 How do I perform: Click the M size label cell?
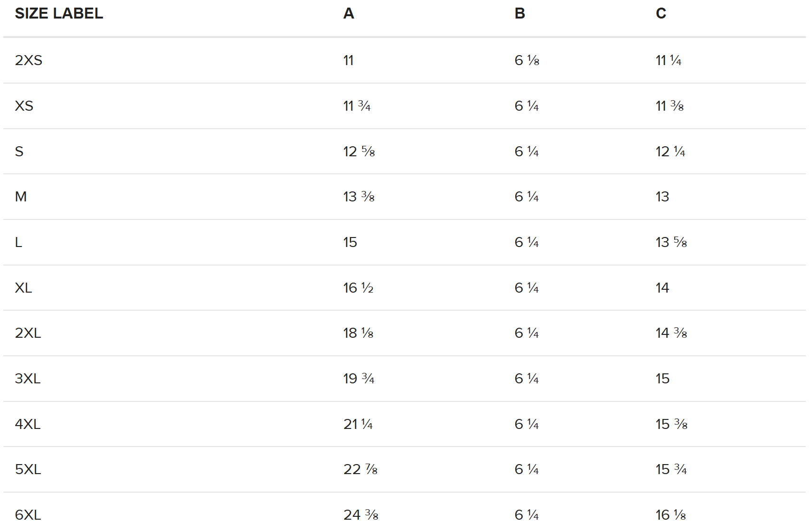21,197
